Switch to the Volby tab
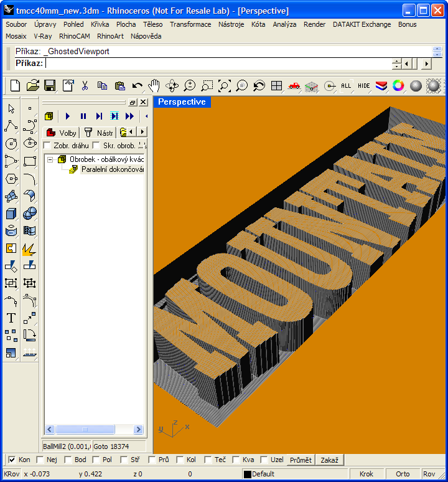Screen dimensions: 448x482 [61, 133]
